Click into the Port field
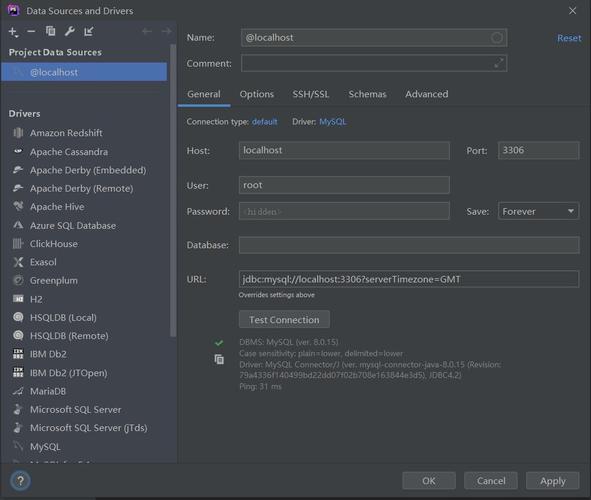 [x=538, y=150]
